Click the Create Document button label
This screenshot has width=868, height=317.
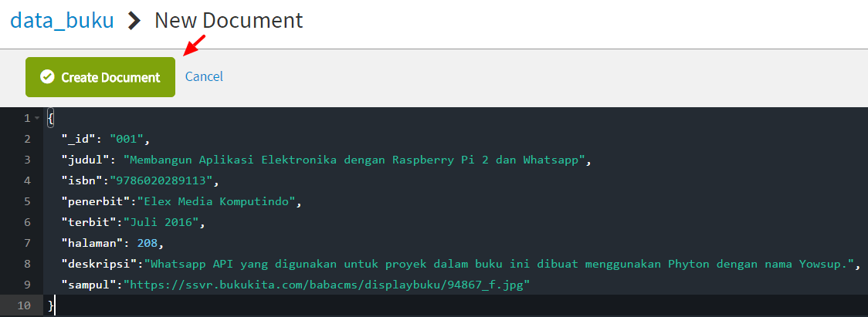pos(110,77)
